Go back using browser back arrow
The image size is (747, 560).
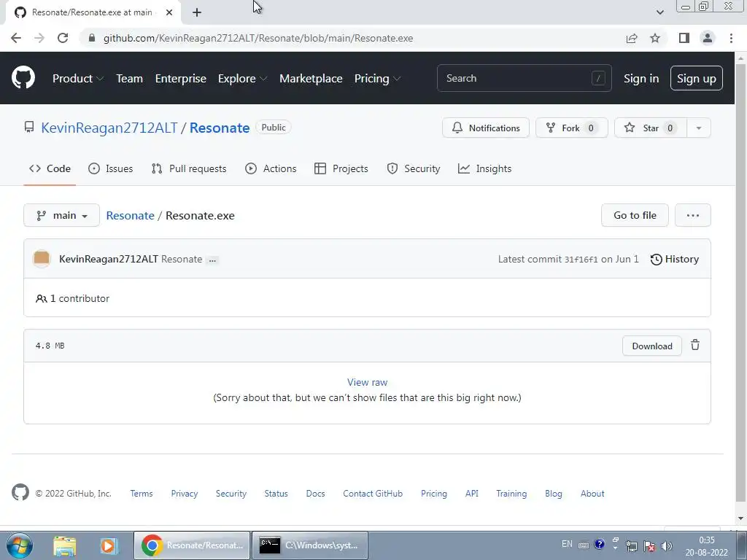(16, 38)
